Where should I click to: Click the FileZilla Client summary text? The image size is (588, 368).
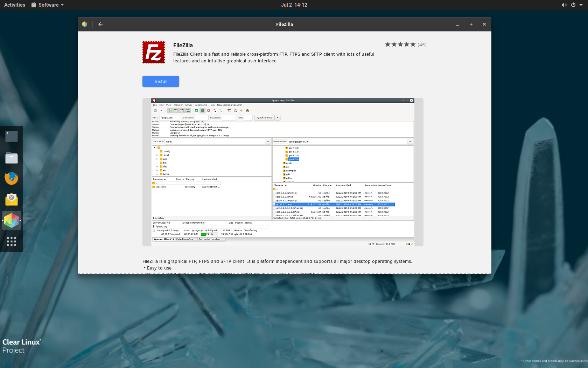pos(274,57)
